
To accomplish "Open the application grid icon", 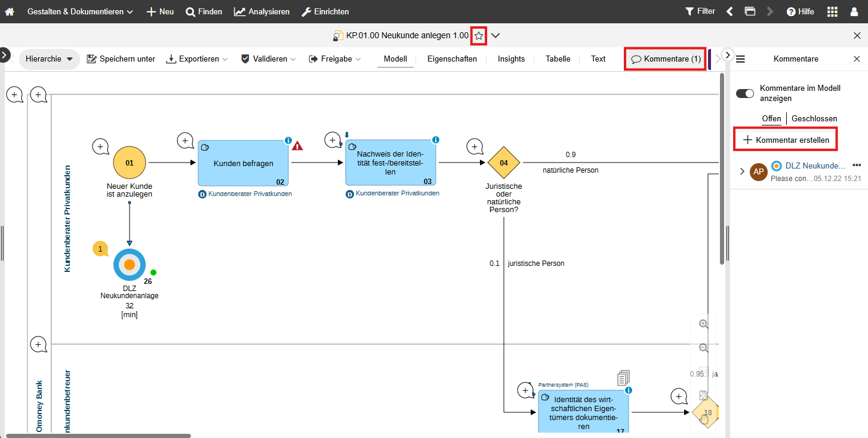I will click(x=832, y=11).
